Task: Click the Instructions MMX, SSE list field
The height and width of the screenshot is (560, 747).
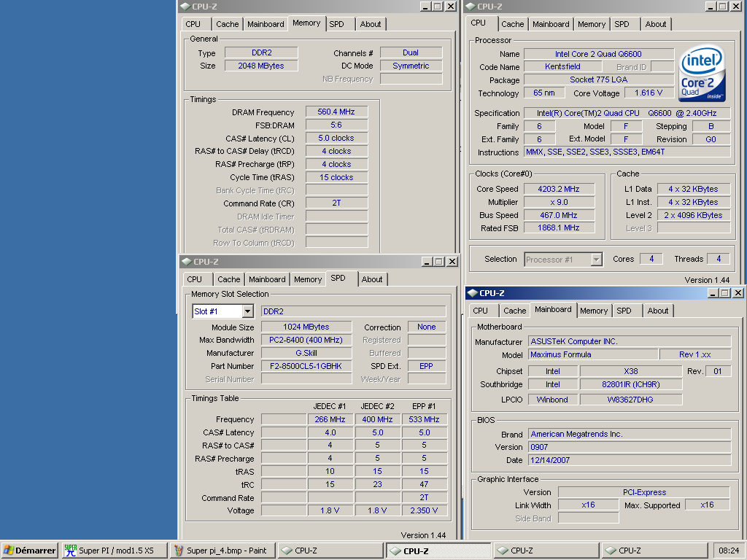Action: [627, 152]
